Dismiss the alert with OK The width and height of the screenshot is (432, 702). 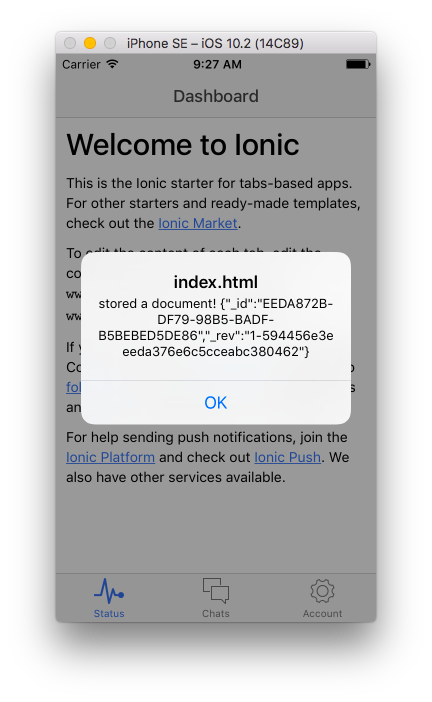[216, 402]
